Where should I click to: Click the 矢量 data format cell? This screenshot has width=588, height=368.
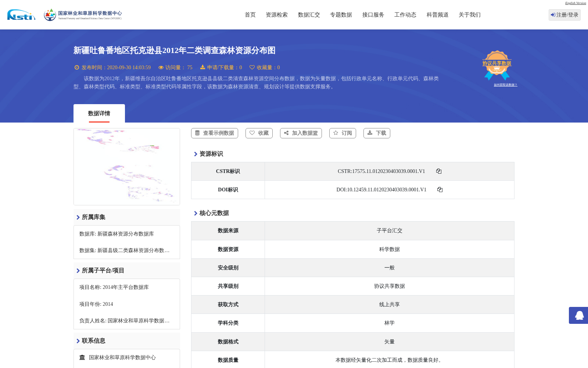390,342
